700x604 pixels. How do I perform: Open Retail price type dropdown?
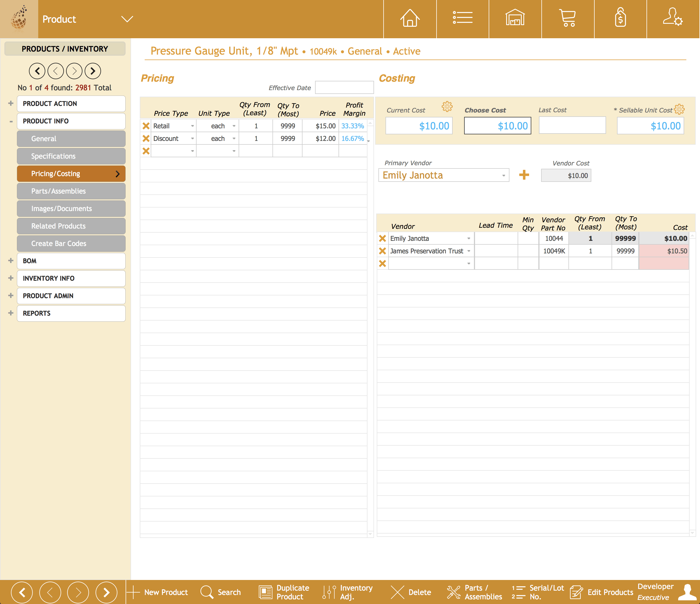[x=192, y=126]
